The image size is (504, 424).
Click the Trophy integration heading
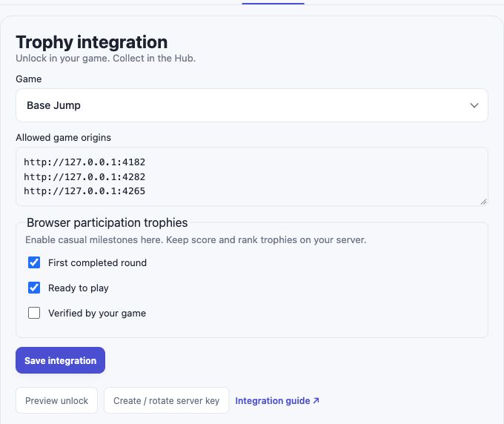pos(92,42)
